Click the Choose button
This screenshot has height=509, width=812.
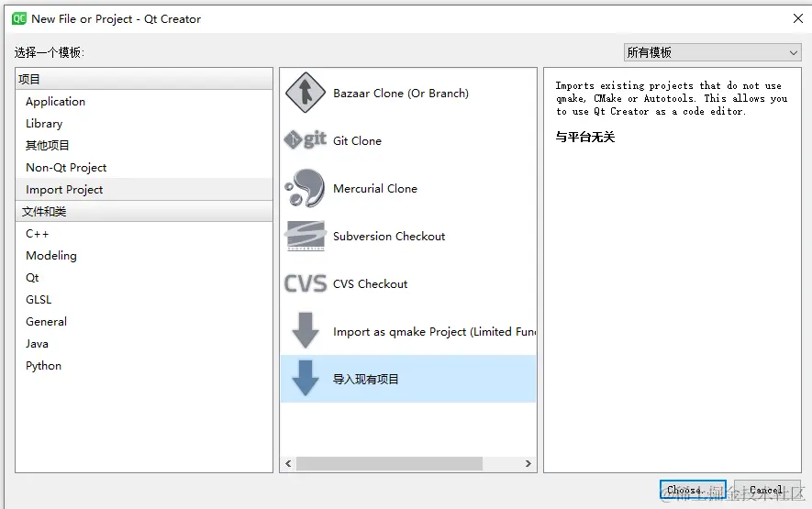[x=693, y=490]
